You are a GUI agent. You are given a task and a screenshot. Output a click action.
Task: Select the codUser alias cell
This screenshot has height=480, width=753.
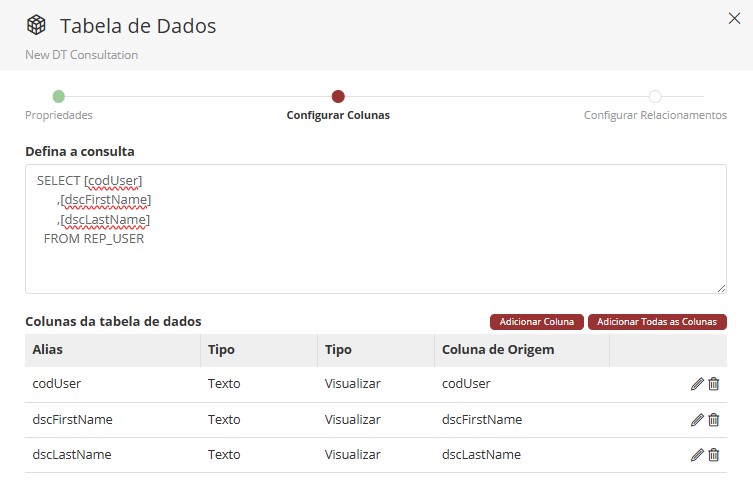57,384
